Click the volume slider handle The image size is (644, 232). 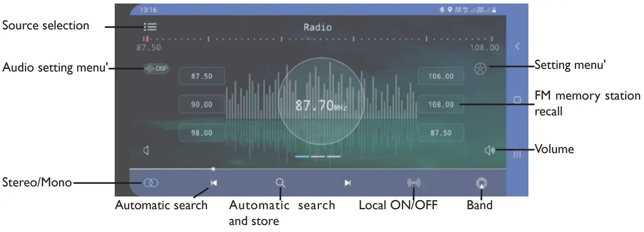coord(213,169)
